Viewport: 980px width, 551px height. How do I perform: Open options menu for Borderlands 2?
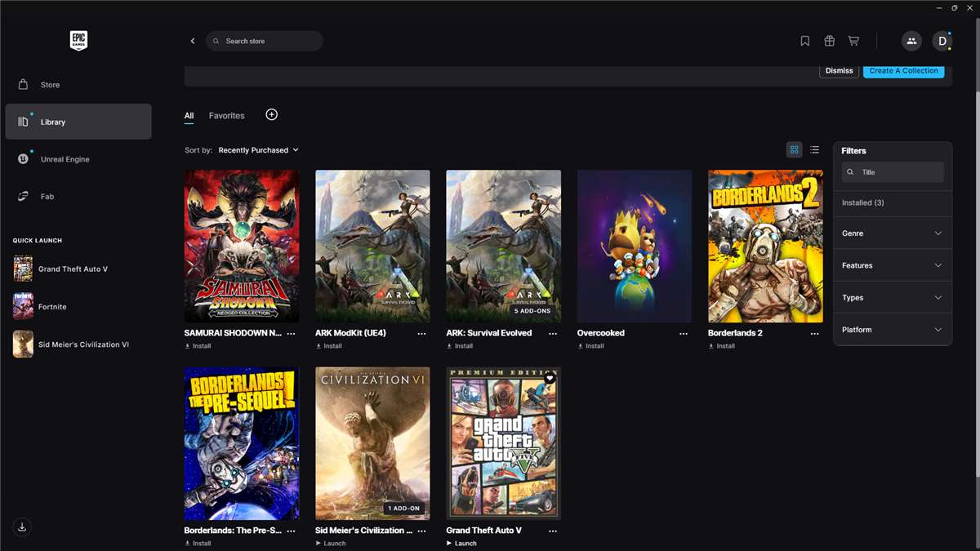[814, 334]
